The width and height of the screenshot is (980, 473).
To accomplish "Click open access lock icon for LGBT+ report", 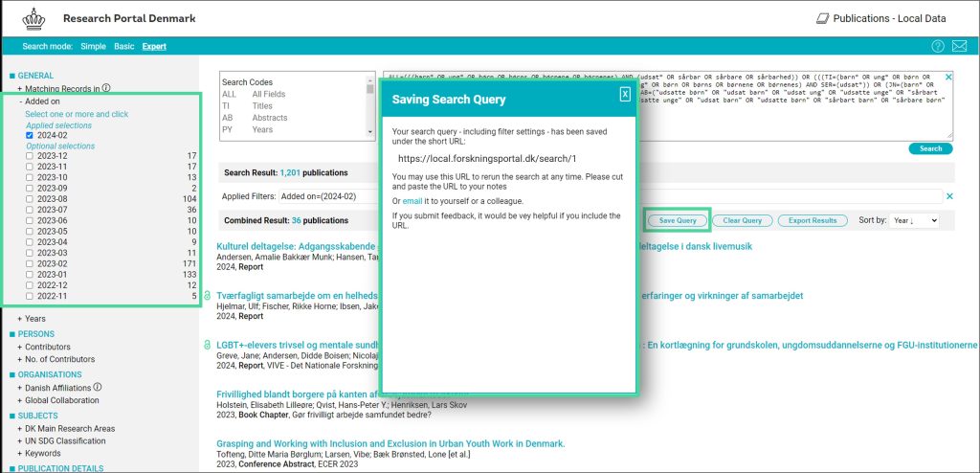I will pos(207,345).
